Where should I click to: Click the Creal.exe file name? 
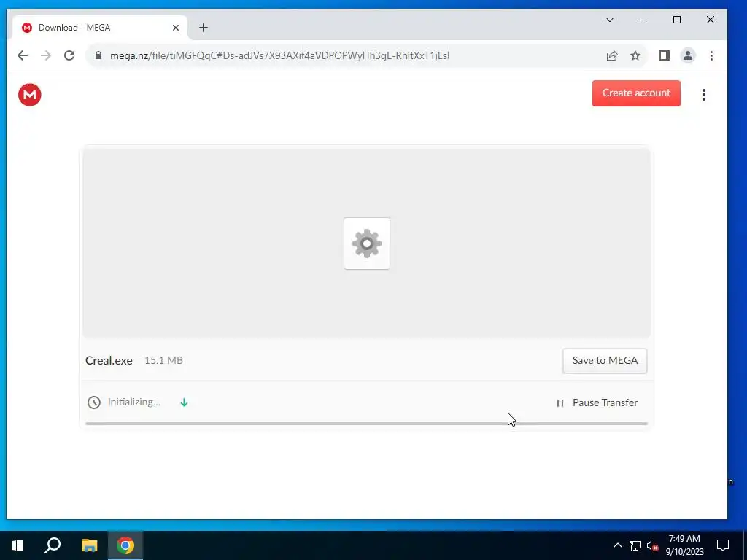(x=109, y=360)
